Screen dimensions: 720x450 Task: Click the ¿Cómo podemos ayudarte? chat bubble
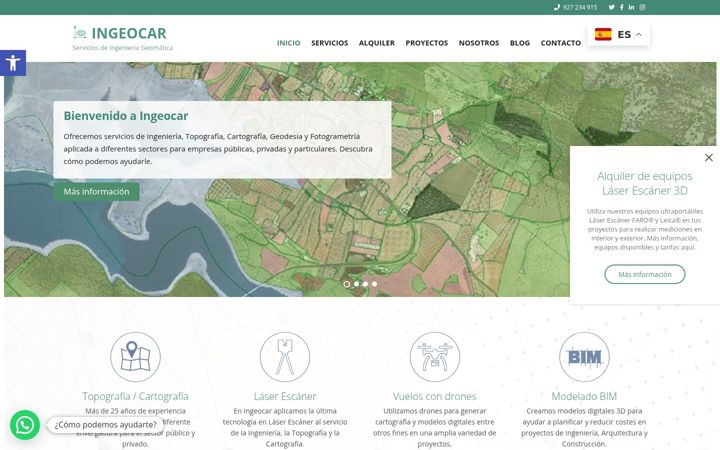pos(106,425)
